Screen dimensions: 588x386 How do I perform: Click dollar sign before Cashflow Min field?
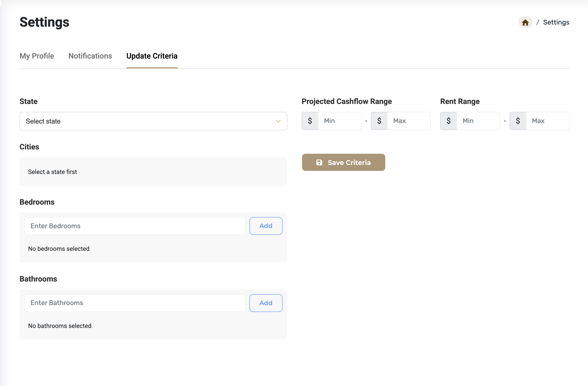(310, 121)
